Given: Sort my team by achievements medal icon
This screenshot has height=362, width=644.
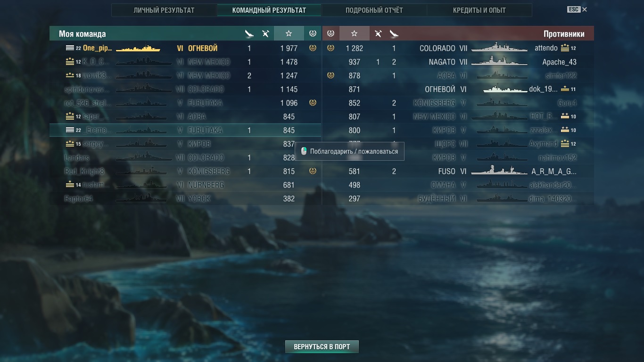Looking at the screenshot, I should (313, 33).
